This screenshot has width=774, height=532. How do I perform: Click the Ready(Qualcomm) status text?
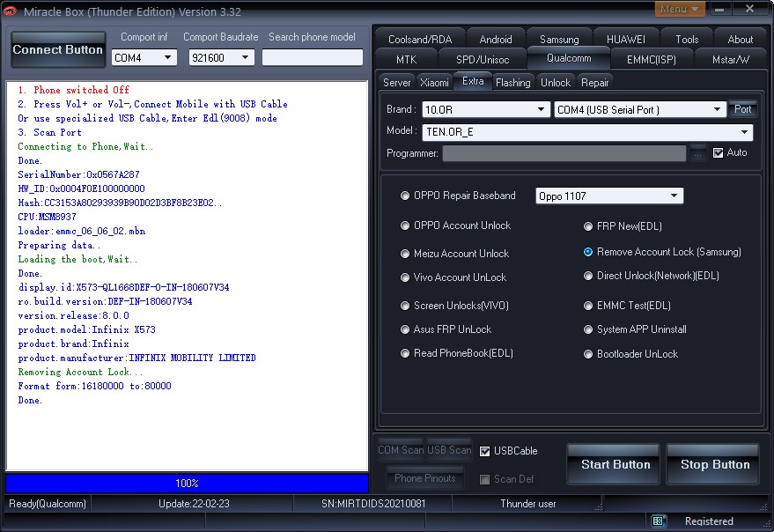pos(48,504)
